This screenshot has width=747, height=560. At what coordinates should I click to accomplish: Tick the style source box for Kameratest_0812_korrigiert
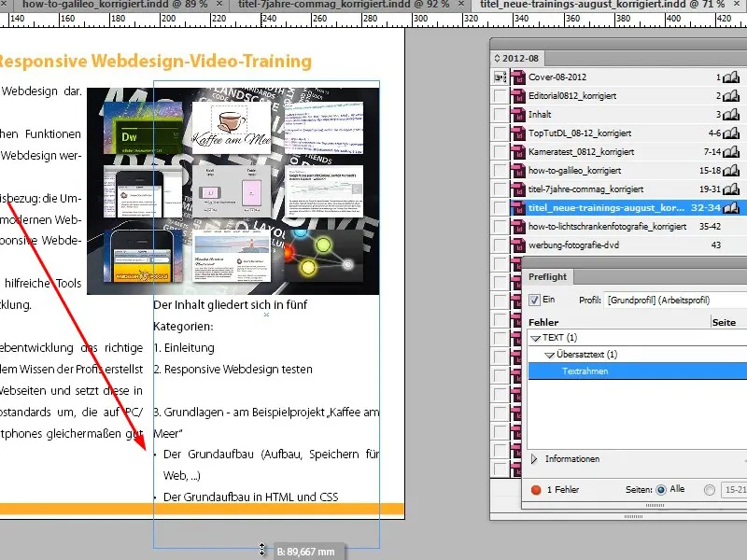click(500, 152)
